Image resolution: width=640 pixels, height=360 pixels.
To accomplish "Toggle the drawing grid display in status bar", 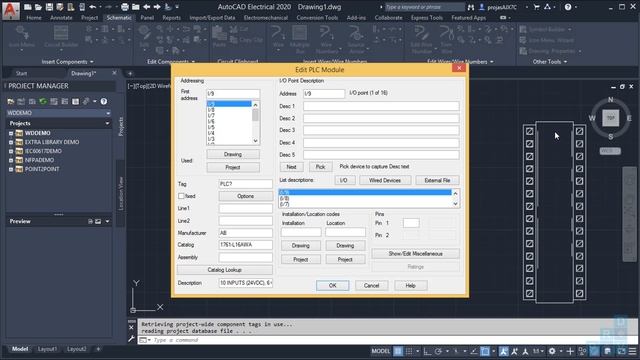I will [398, 351].
